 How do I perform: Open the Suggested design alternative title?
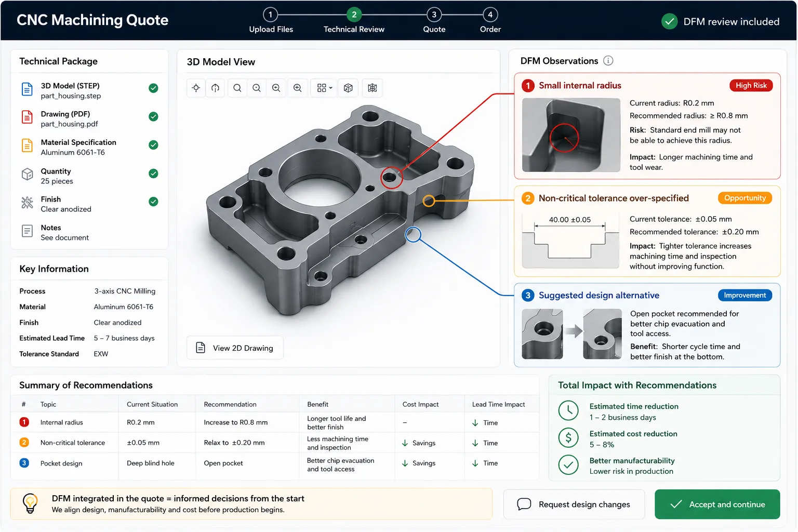599,296
